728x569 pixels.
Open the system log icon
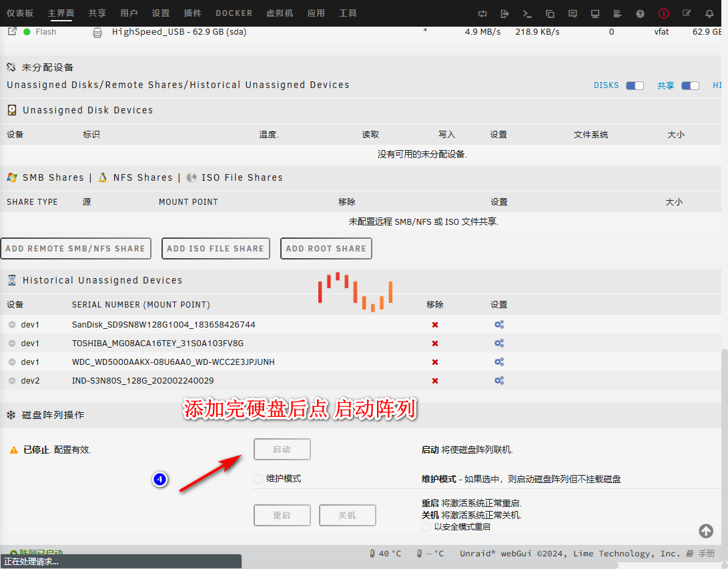click(618, 13)
